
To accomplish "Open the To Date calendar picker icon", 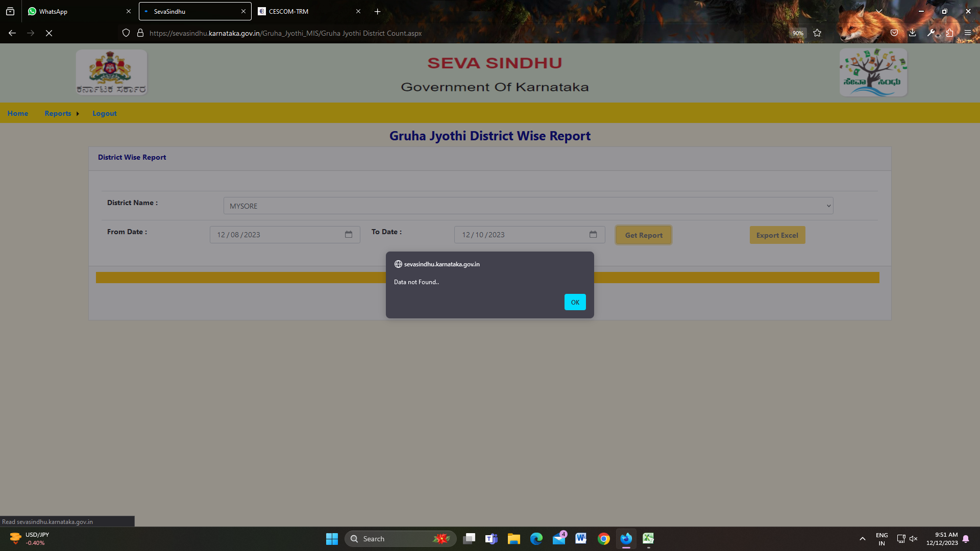I will 593,235.
